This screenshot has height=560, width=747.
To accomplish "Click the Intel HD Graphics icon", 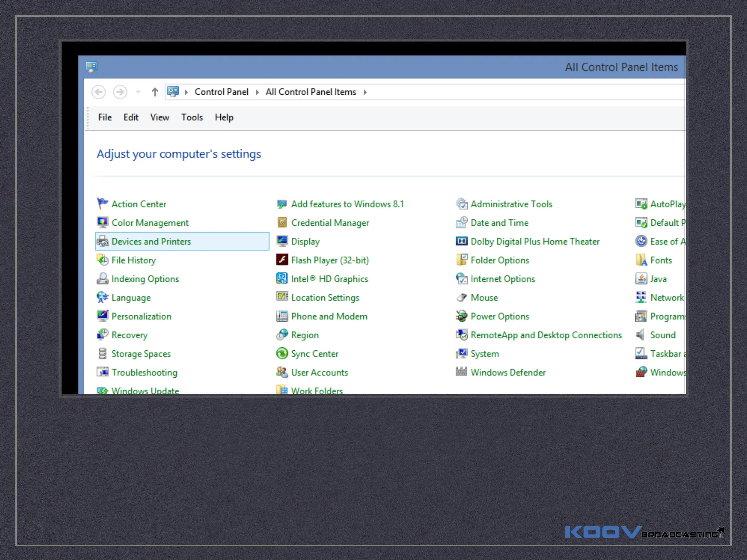I will 282,279.
